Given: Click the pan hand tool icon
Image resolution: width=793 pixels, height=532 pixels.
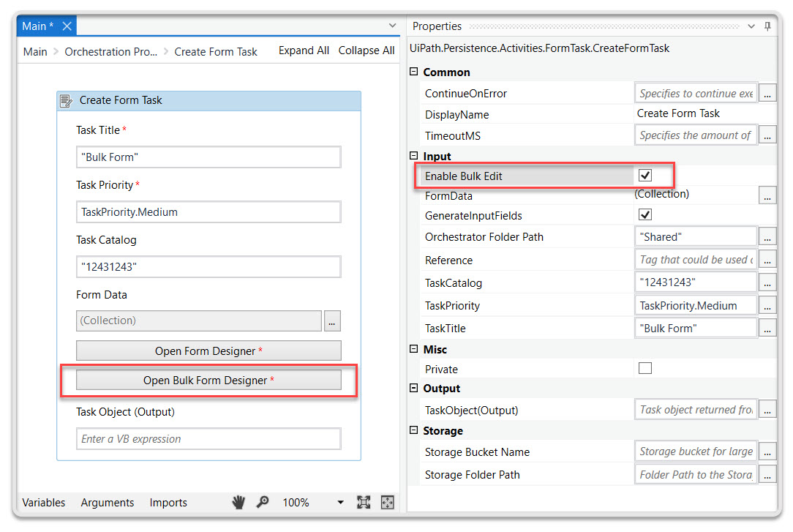Looking at the screenshot, I should tap(238, 502).
